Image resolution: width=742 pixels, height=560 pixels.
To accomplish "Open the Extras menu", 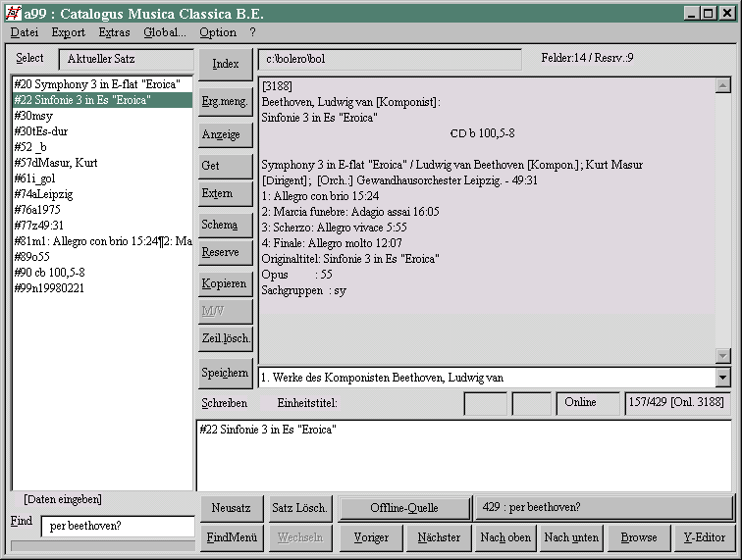I will 114,32.
